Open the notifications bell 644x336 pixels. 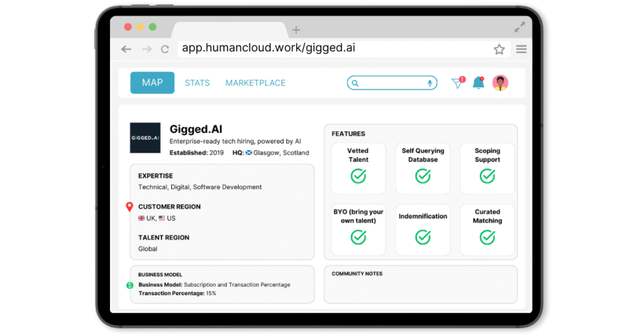[x=478, y=83]
